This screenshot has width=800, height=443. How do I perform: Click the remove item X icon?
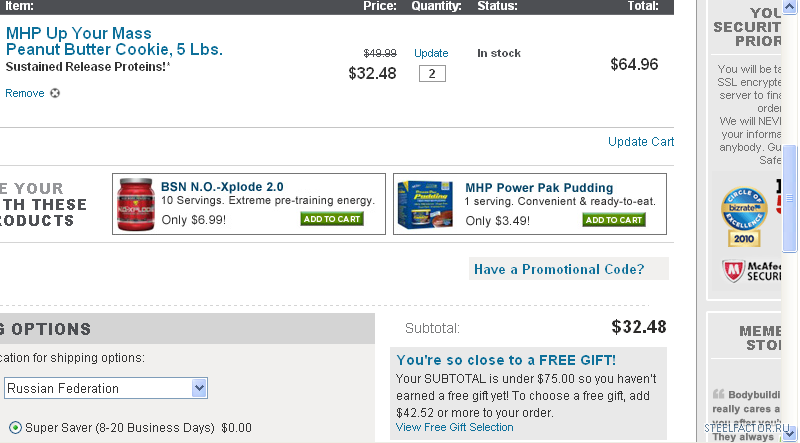tap(55, 93)
